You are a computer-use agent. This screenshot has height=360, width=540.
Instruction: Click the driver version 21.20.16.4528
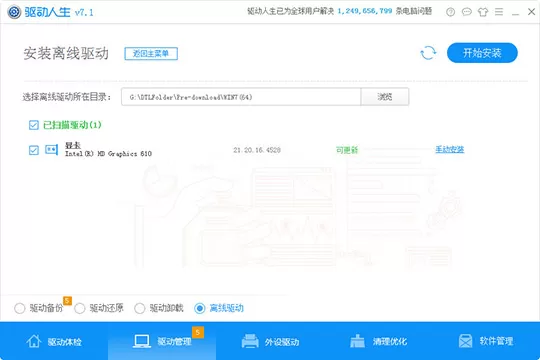257,150
